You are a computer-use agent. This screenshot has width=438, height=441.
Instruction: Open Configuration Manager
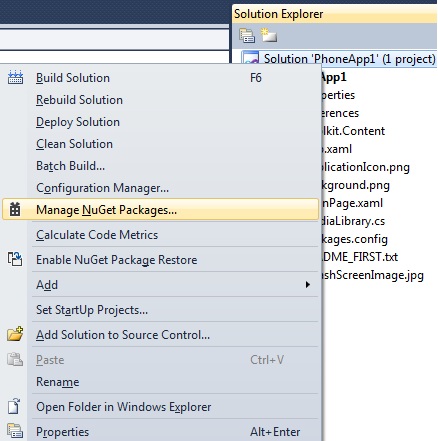point(102,188)
